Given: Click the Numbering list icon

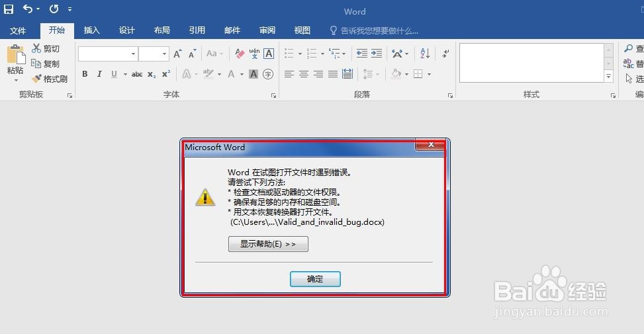Looking at the screenshot, I should (x=312, y=54).
